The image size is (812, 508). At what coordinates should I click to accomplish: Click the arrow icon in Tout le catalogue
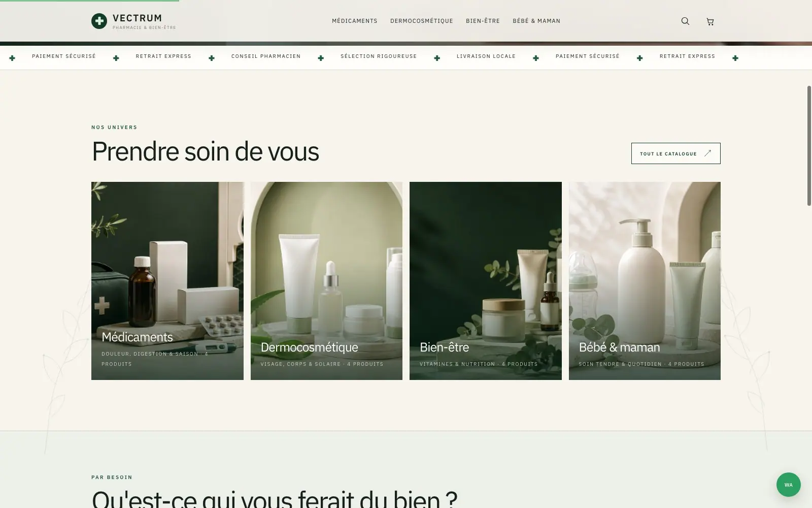(708, 153)
